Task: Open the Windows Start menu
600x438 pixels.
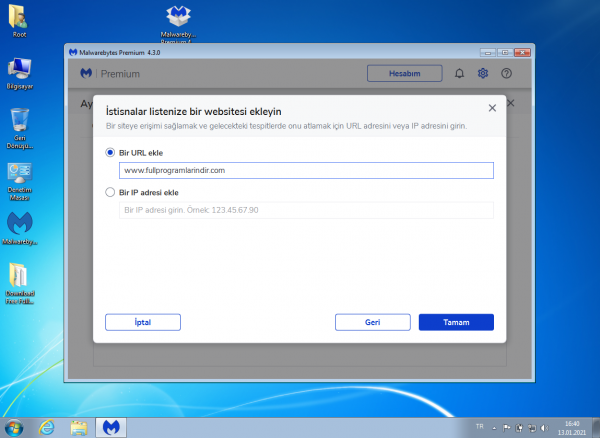Action: click(x=14, y=427)
